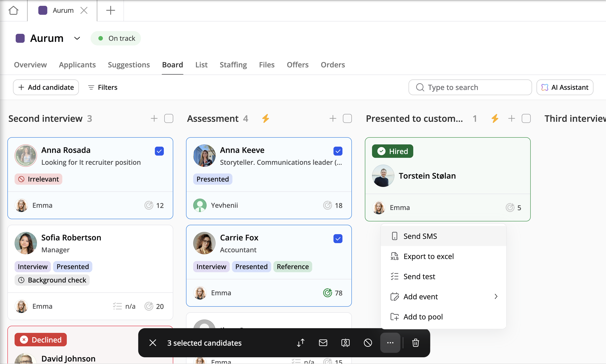606x364 pixels.
Task: Click the Add candidate button
Action: pyautogui.click(x=46, y=87)
